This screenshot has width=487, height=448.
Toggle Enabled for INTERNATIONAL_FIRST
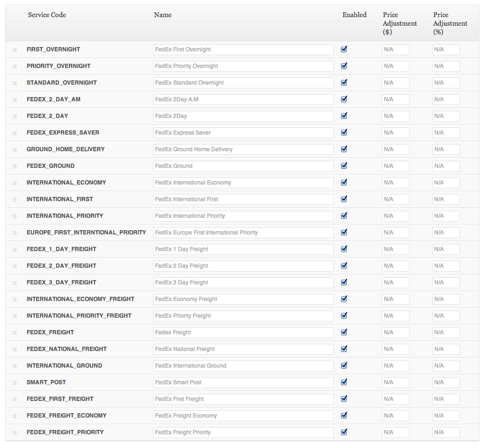(x=344, y=199)
